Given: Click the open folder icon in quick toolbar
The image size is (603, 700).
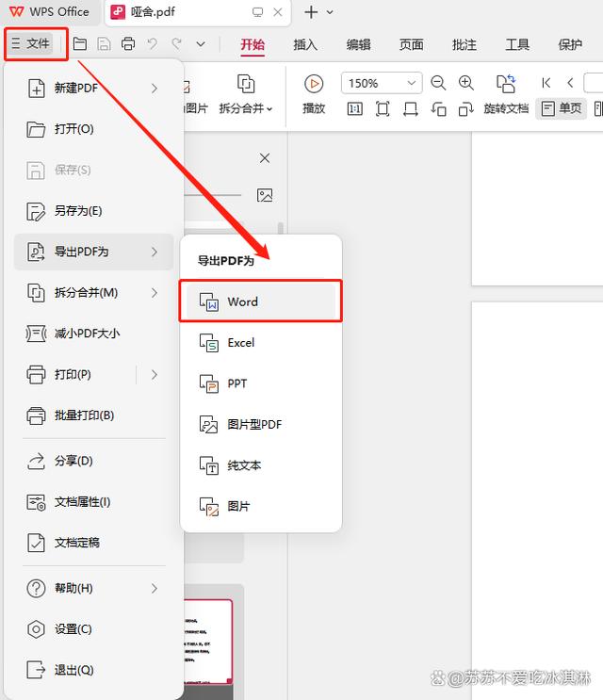Looking at the screenshot, I should tap(80, 43).
